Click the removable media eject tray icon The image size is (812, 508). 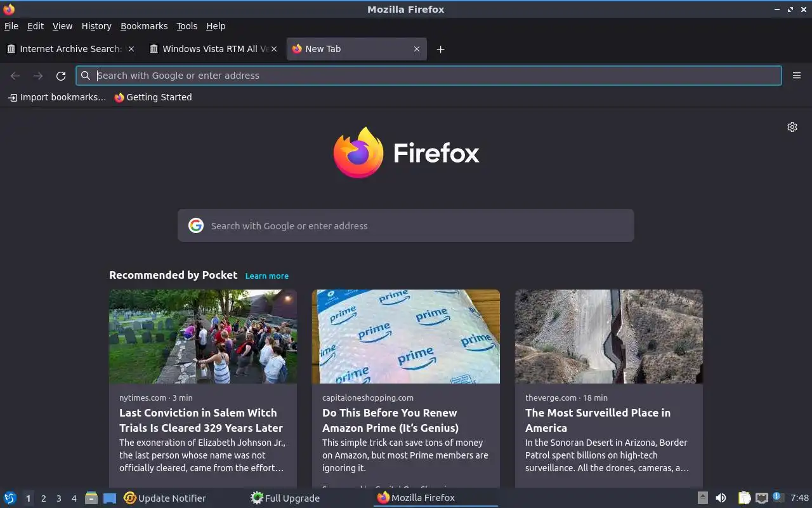pos(702,498)
